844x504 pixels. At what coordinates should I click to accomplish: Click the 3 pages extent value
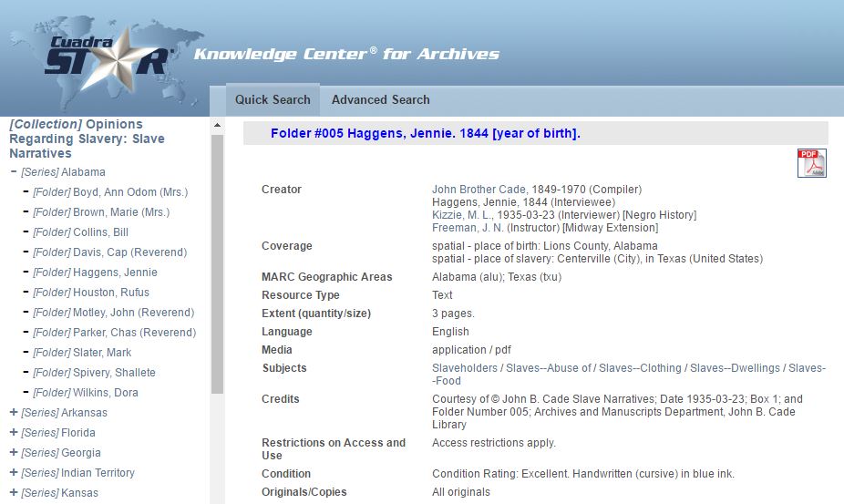coord(453,314)
